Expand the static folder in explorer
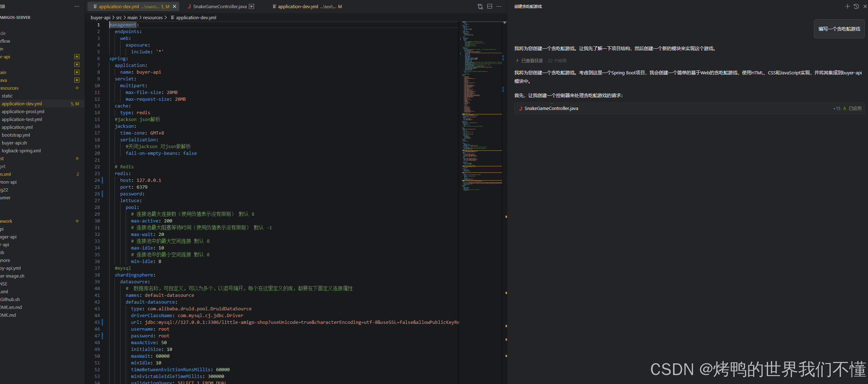 [x=7, y=96]
